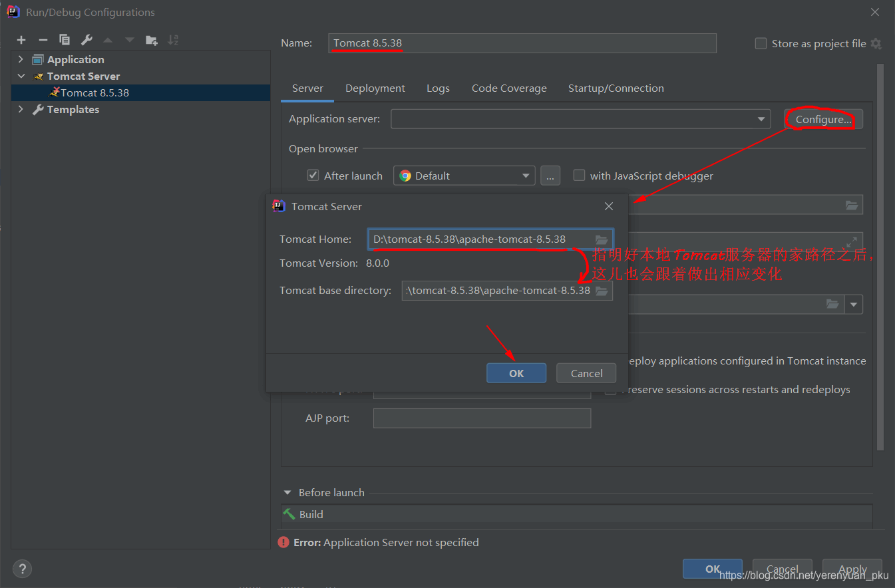Sort configurations alphabetically icon

point(173,40)
